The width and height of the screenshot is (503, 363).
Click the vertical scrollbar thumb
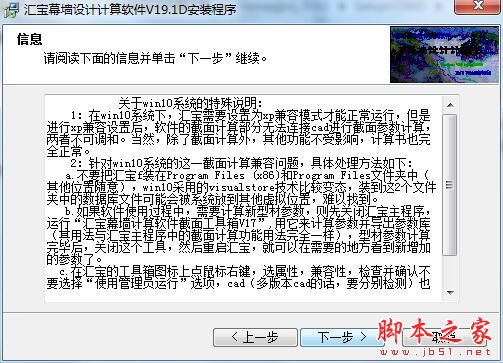tap(450, 185)
